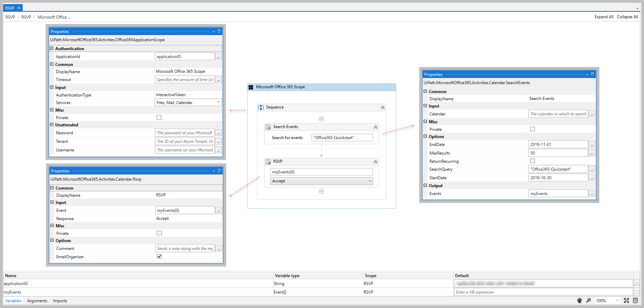Screen dimensions: 644x308
Task: Add activity via plus below RSVP
Action: point(321,191)
